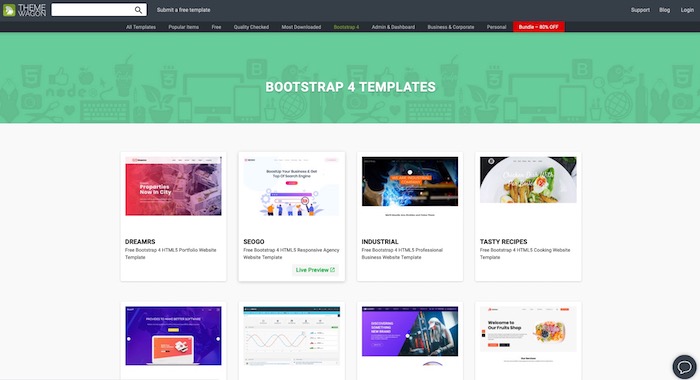
Task: Open the Seogo template thumbnail
Action: click(292, 186)
